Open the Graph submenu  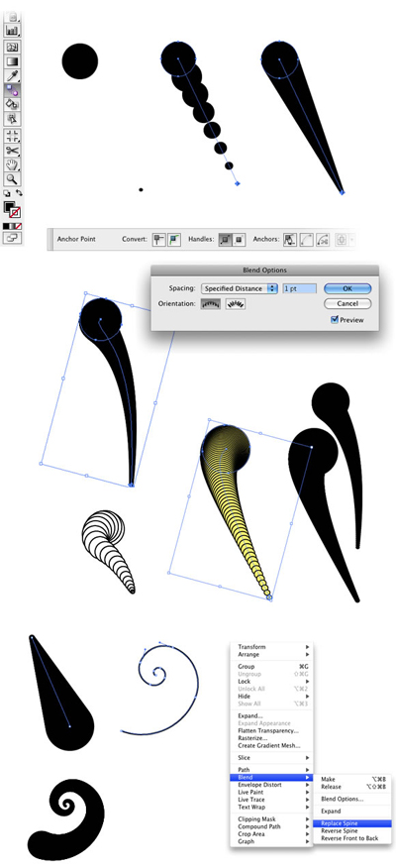pyautogui.click(x=271, y=841)
